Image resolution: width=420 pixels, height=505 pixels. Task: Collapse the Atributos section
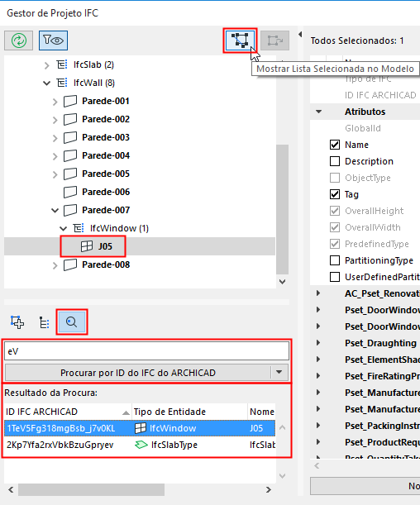tap(319, 112)
